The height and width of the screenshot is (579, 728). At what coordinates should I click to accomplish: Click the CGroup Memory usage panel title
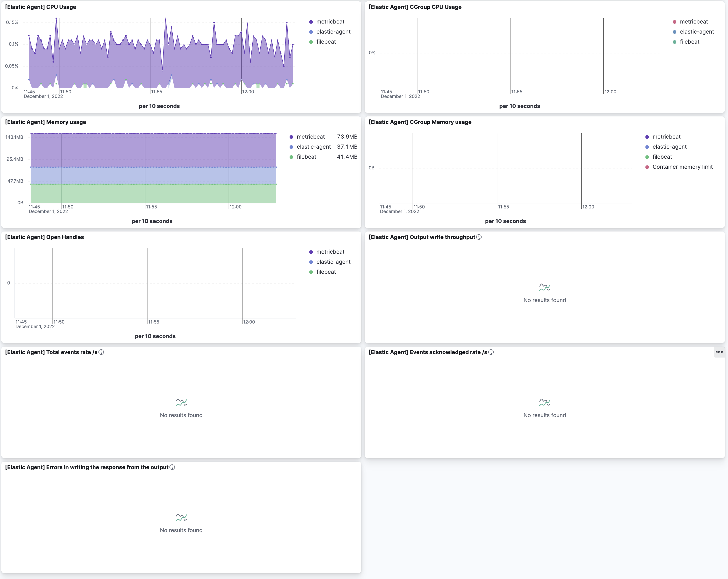click(420, 122)
